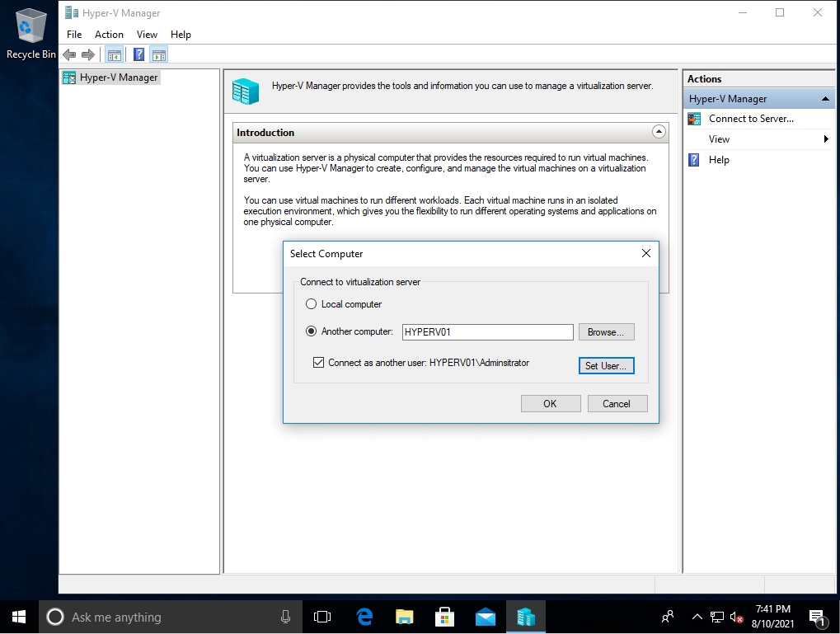Click the microphone icon in the search box
840x634 pixels.
coord(285,617)
